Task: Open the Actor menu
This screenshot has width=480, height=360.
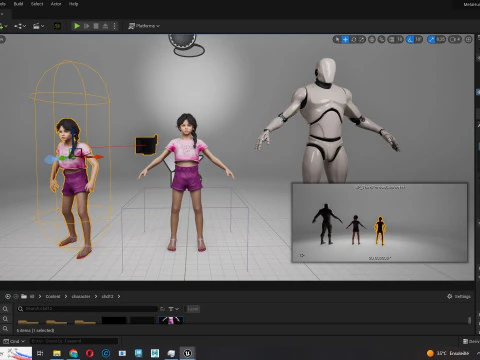Action: tap(56, 4)
